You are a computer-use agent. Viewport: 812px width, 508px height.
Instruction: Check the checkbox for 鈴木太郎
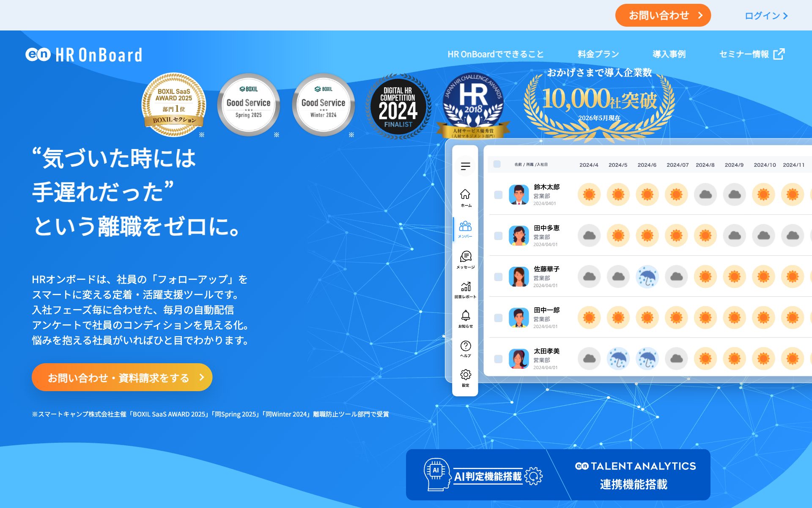(x=498, y=195)
